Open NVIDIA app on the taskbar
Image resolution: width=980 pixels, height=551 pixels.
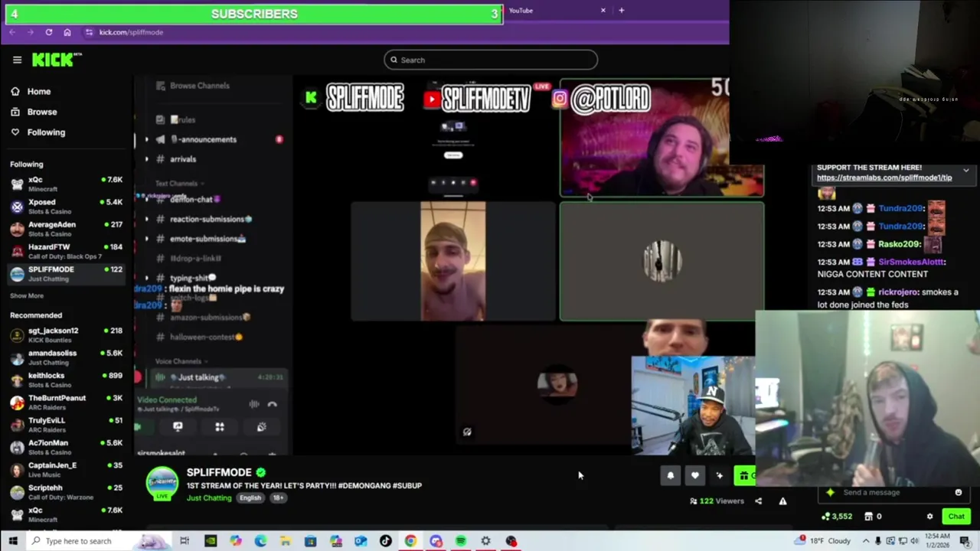211,541
